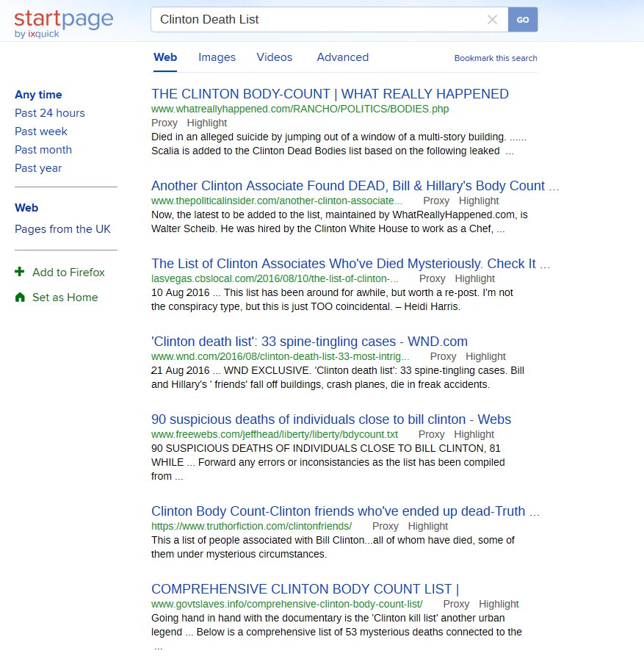
Task: Click the freewebs.com bdycount.txt URL
Action: 275,434
